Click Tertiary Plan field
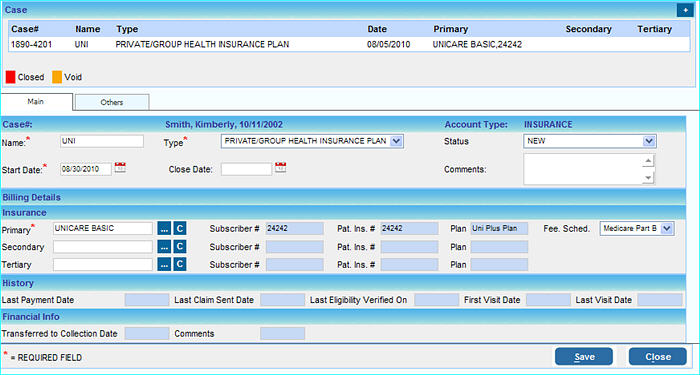Image resolution: width=700 pixels, height=375 pixels. (499, 264)
